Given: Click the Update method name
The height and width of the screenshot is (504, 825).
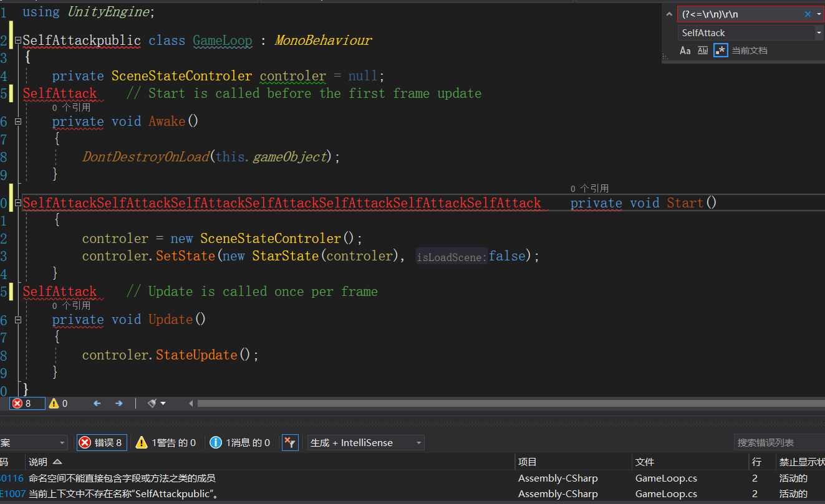Looking at the screenshot, I should point(171,320).
